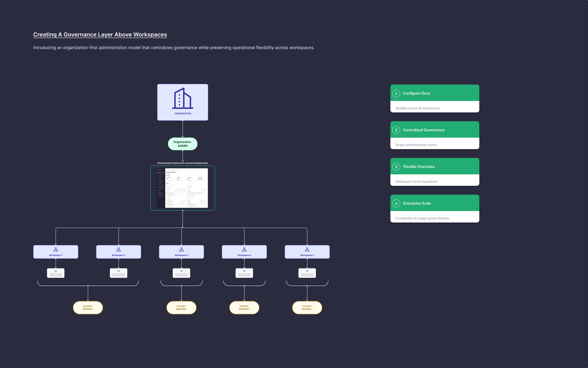Click Optional extended Workspace Setup text under Workspace 5
This screenshot has width=588, height=368.
[307, 275]
